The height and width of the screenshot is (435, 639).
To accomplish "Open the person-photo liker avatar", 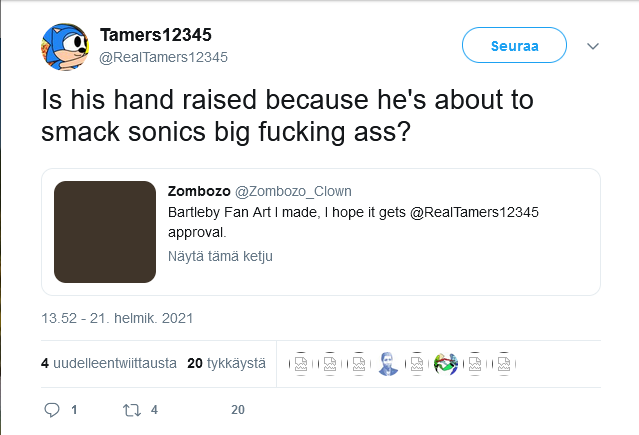I will (x=388, y=365).
